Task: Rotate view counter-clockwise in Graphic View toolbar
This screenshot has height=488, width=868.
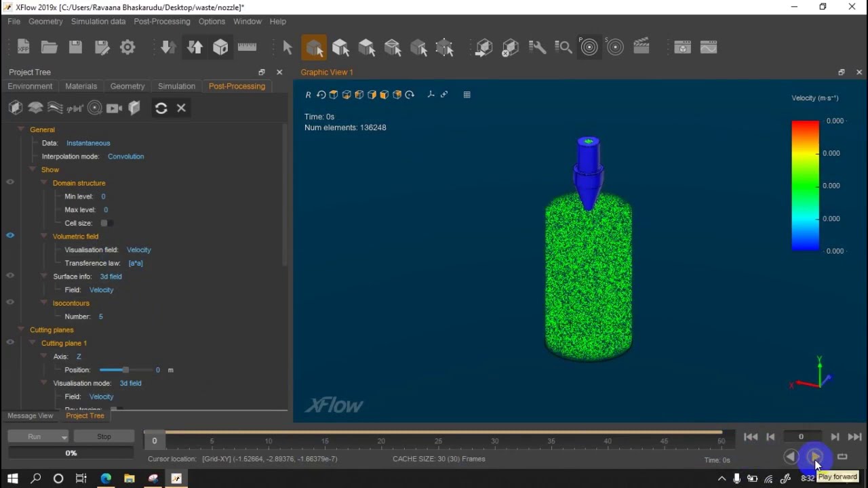Action: click(321, 95)
